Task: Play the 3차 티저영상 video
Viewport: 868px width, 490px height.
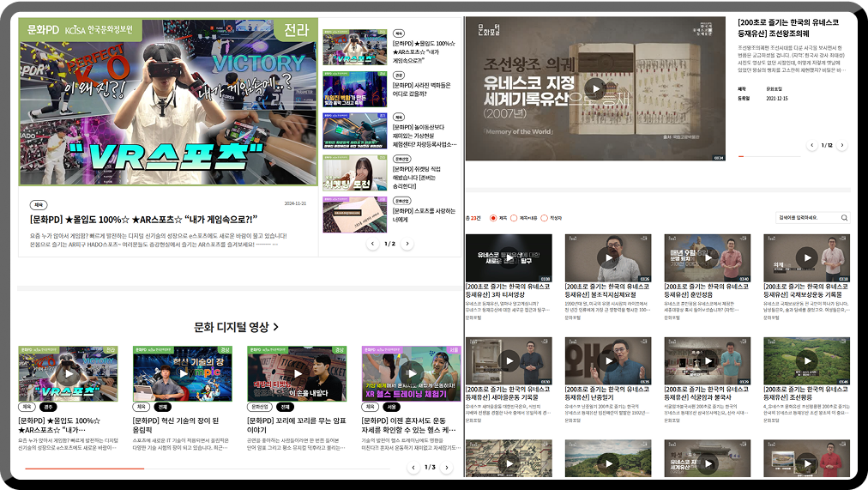Action: (509, 257)
